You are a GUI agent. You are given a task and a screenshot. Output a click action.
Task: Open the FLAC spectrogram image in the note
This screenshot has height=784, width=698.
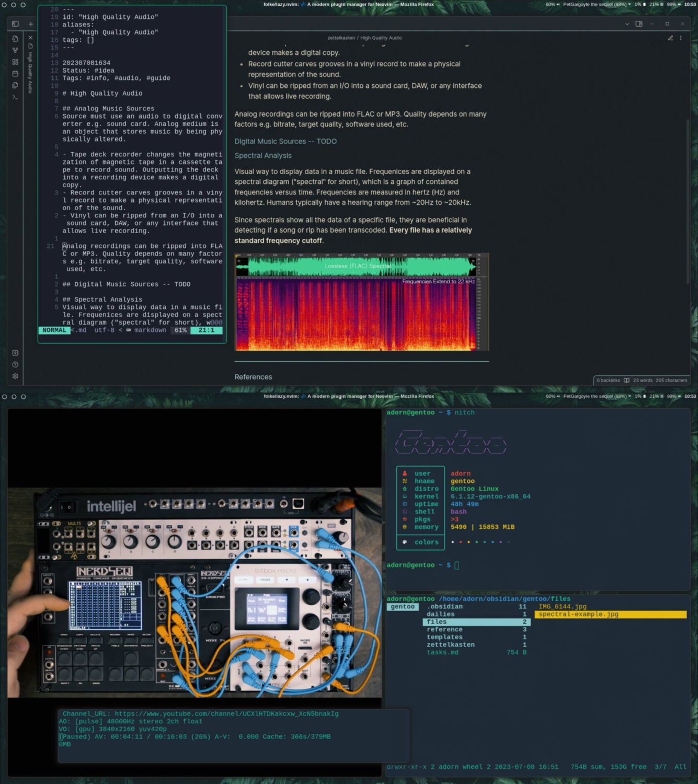click(x=362, y=302)
